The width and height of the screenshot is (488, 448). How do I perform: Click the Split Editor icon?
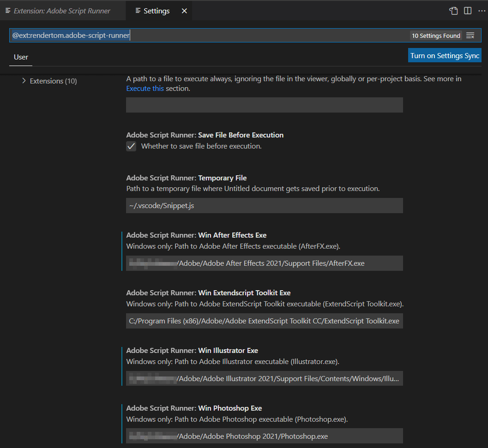point(468,11)
